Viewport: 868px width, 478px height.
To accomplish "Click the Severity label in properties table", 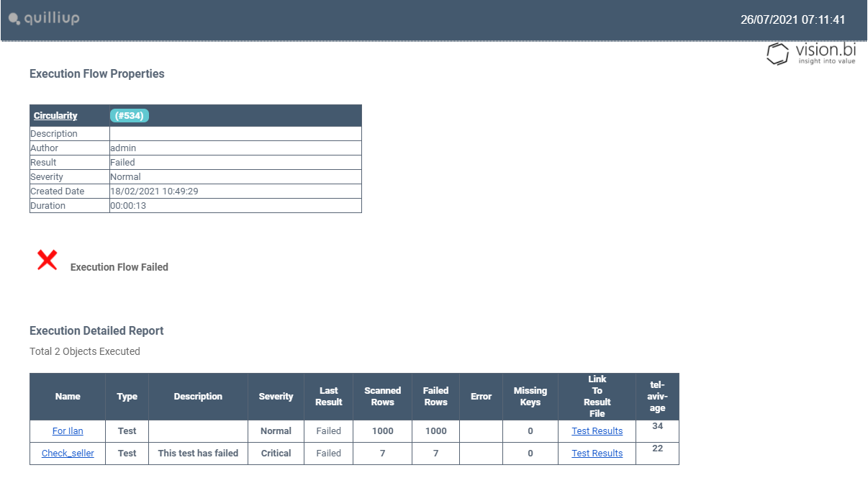I will [x=47, y=177].
